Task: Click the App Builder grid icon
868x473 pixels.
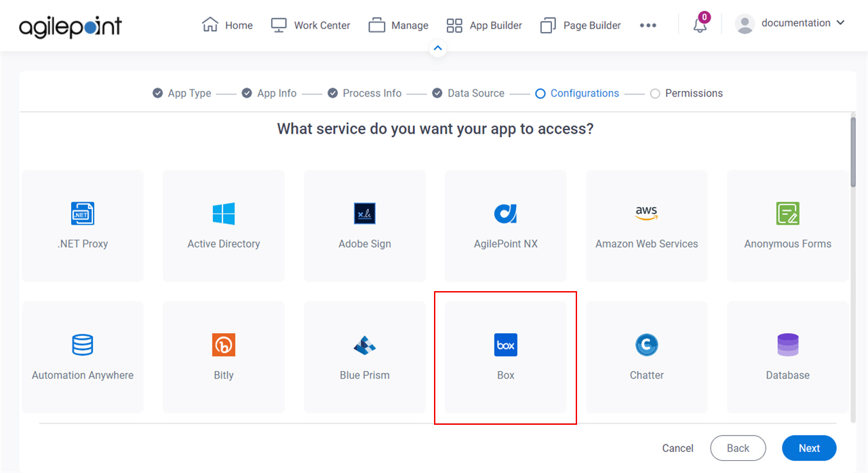Action: point(454,26)
